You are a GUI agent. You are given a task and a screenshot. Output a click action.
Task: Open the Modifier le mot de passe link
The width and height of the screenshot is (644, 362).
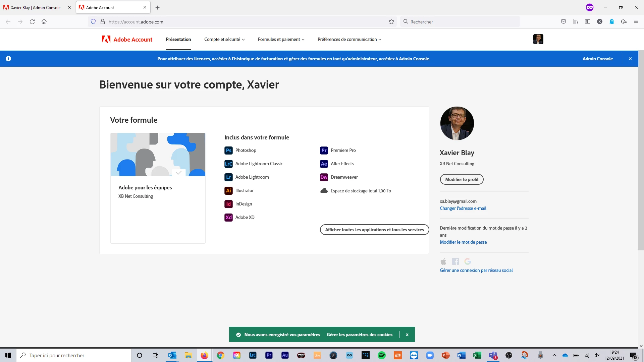[x=463, y=242]
